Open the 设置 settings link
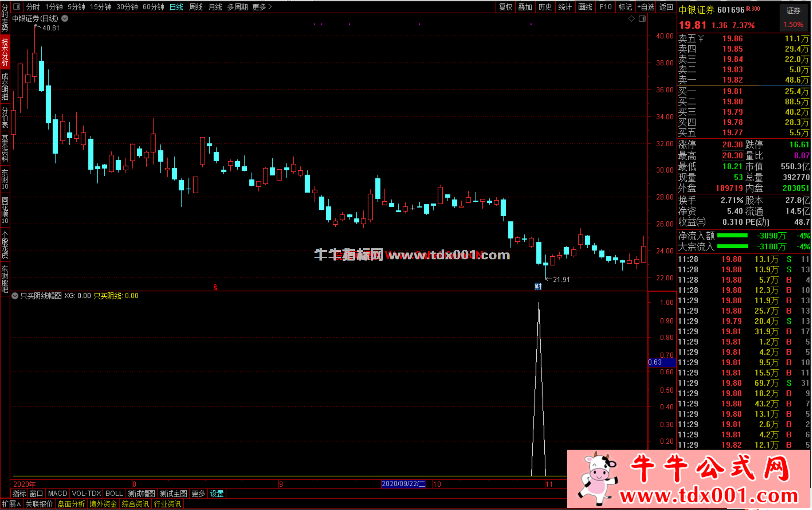Screen dimensions: 812x510 (217, 494)
